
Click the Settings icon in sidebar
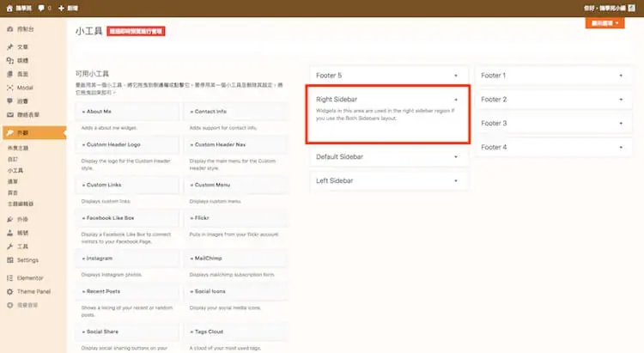pyautogui.click(x=10, y=260)
